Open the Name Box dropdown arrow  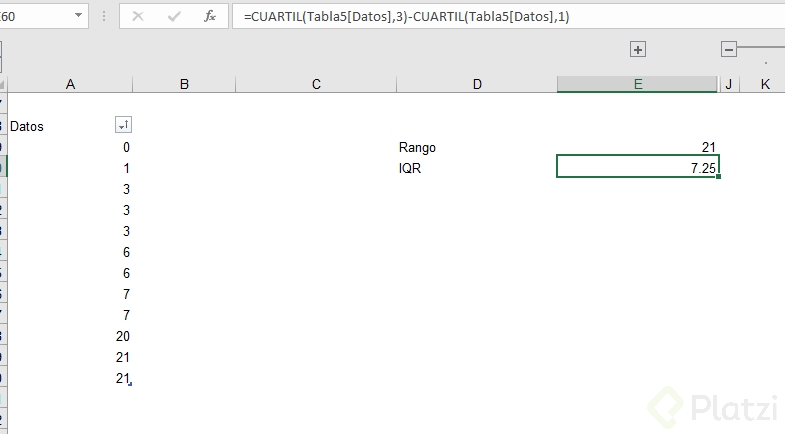[x=78, y=16]
